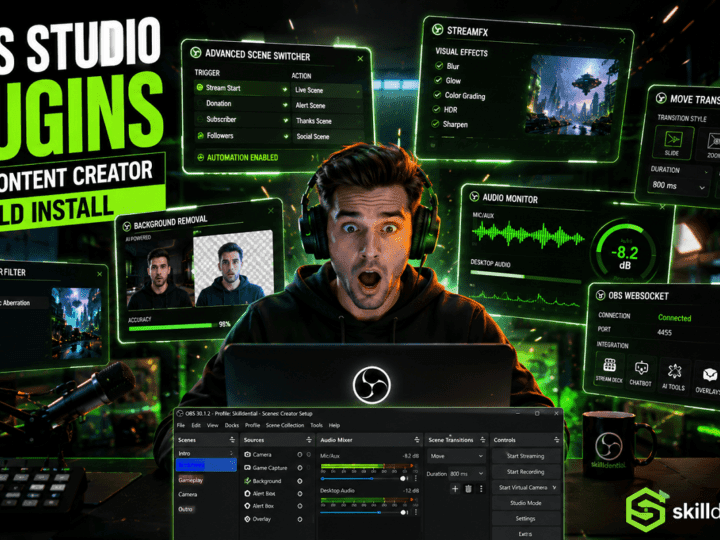
Task: Close the Advanced Scene Switcher panel
Action: (360, 58)
